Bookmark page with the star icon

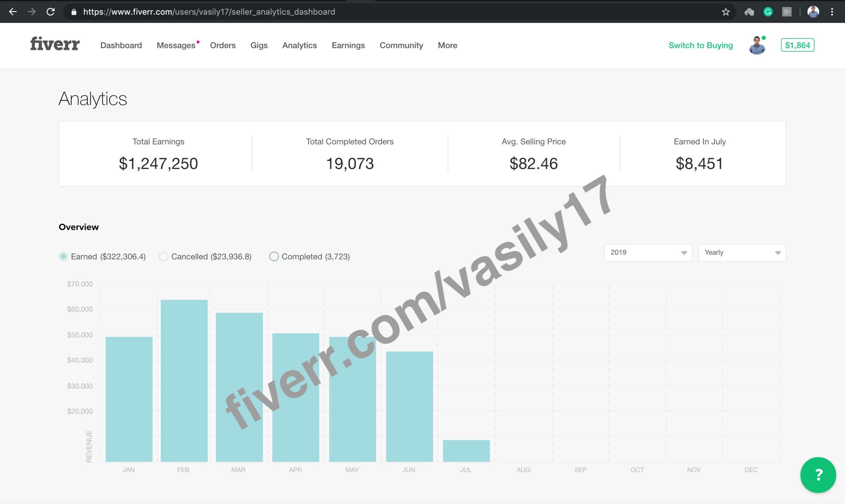click(x=726, y=12)
